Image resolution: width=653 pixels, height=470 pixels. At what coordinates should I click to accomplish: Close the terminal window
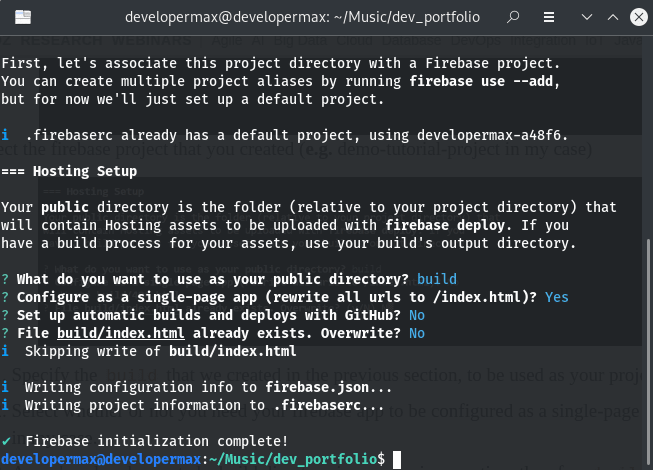(x=639, y=17)
